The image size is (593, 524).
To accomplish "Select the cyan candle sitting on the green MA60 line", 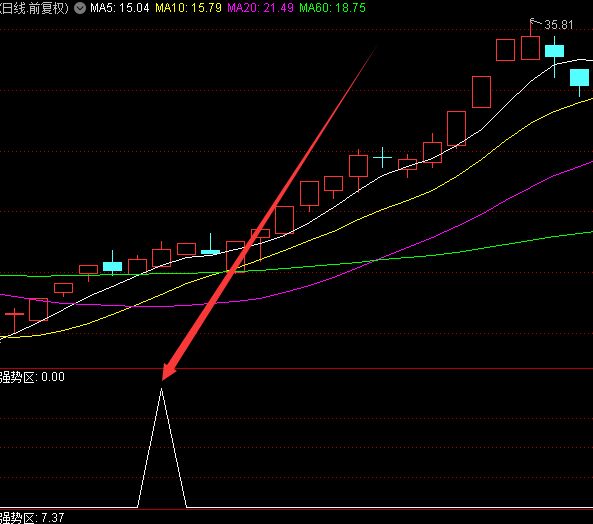I will point(112,266).
